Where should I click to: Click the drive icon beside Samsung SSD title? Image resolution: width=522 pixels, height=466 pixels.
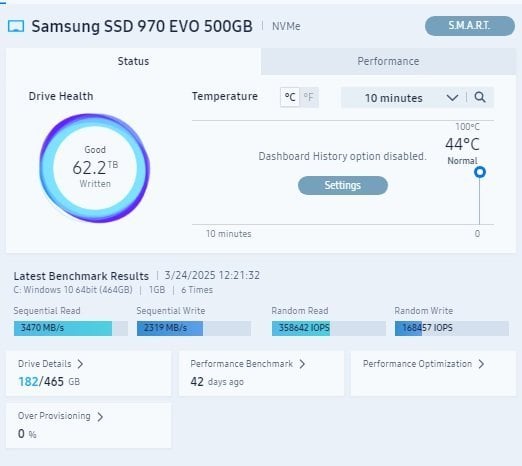coord(16,26)
